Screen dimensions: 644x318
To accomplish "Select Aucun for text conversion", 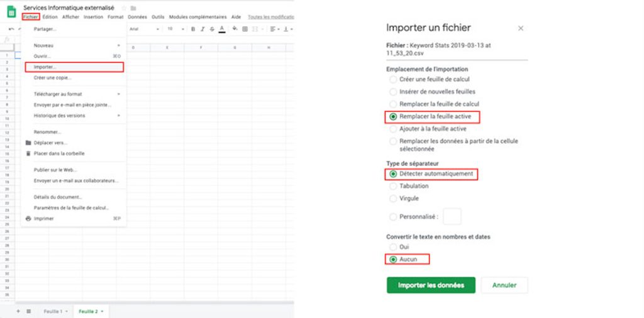I will pyautogui.click(x=393, y=260).
